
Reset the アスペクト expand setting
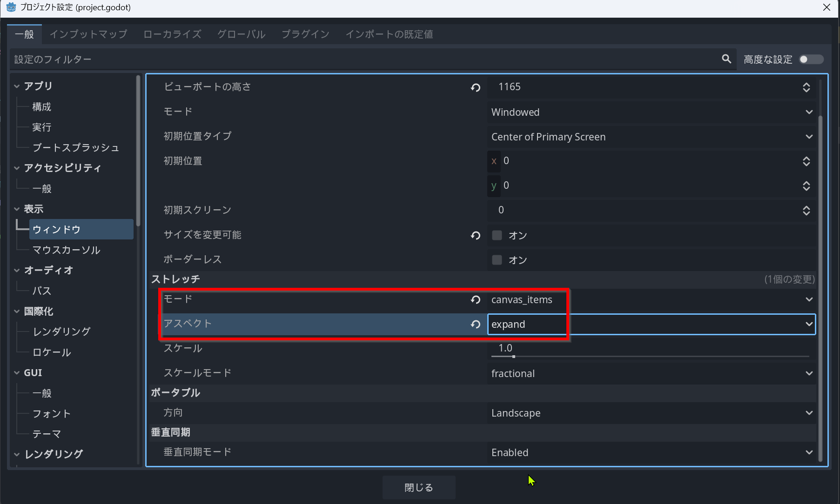475,325
